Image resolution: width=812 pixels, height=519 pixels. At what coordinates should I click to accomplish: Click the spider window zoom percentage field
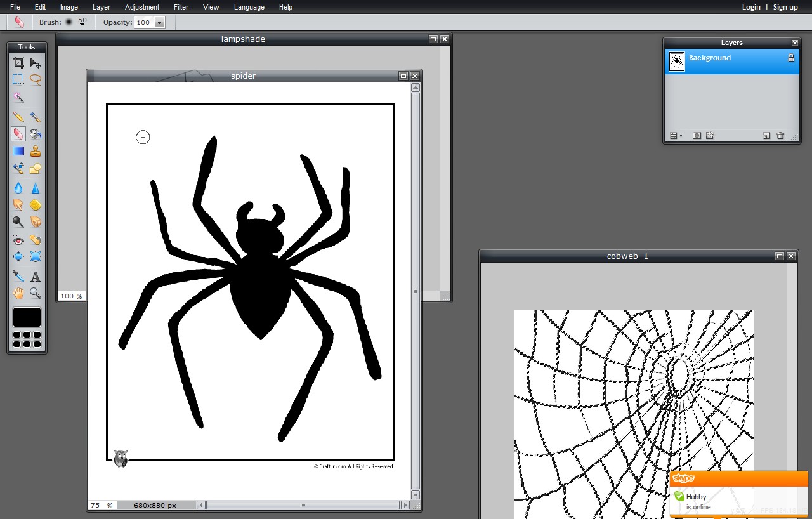(x=101, y=506)
